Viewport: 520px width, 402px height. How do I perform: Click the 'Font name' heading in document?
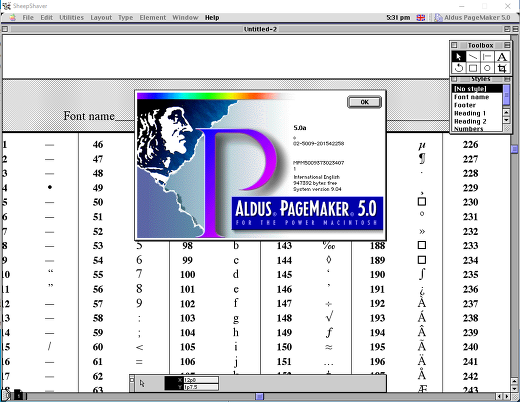(89, 116)
